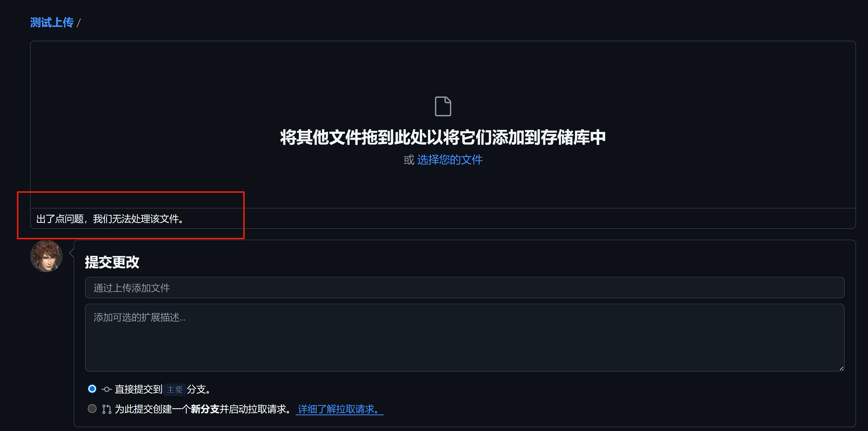Click the drop zone heading 将其他文件拖到此处
Viewport: 868px width, 431px height.
point(443,137)
